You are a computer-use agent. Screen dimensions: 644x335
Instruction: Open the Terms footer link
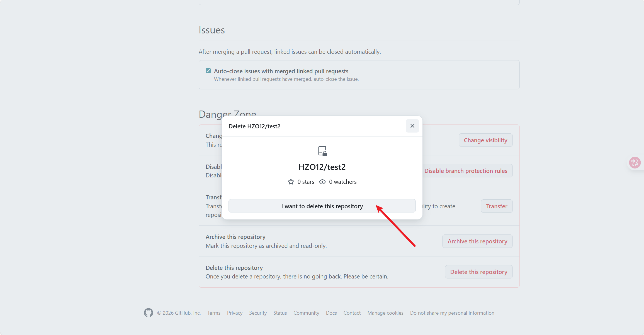(x=214, y=313)
